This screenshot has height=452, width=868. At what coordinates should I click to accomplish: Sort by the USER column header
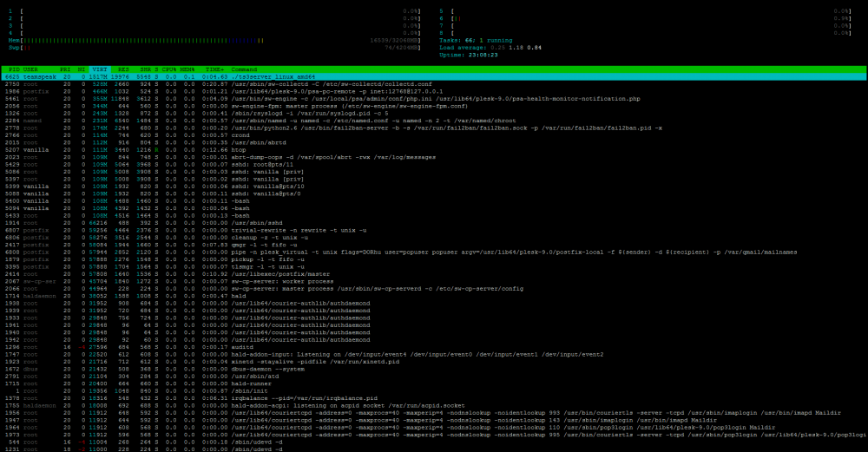pyautogui.click(x=30, y=69)
